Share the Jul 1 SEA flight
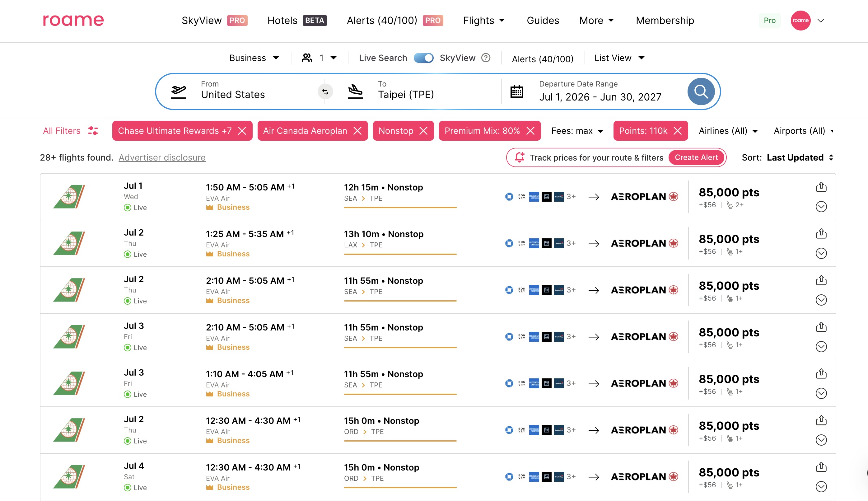868x501 pixels. click(x=821, y=187)
